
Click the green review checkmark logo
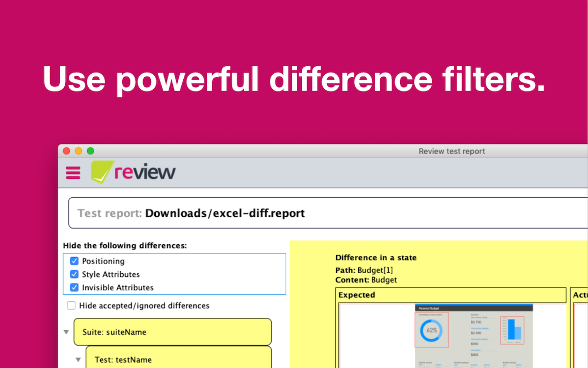pos(102,172)
